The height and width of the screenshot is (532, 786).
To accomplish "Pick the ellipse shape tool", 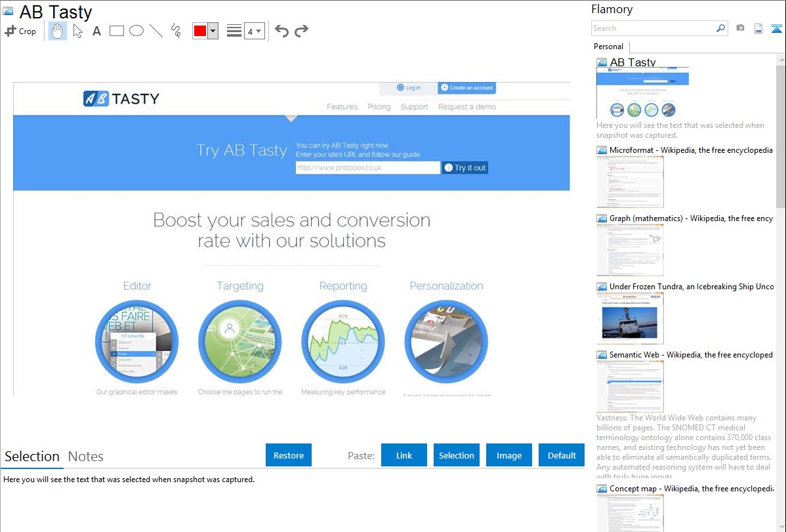I will click(136, 31).
